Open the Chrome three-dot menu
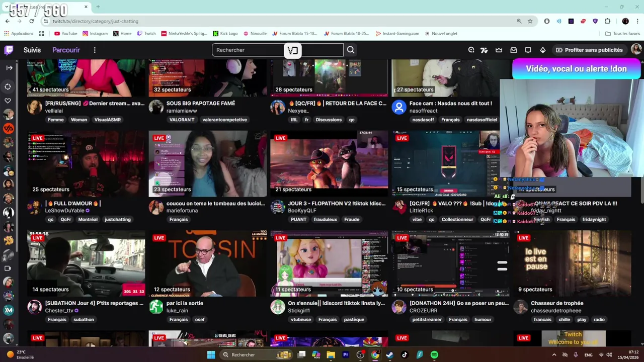644x362 pixels. coord(638,21)
